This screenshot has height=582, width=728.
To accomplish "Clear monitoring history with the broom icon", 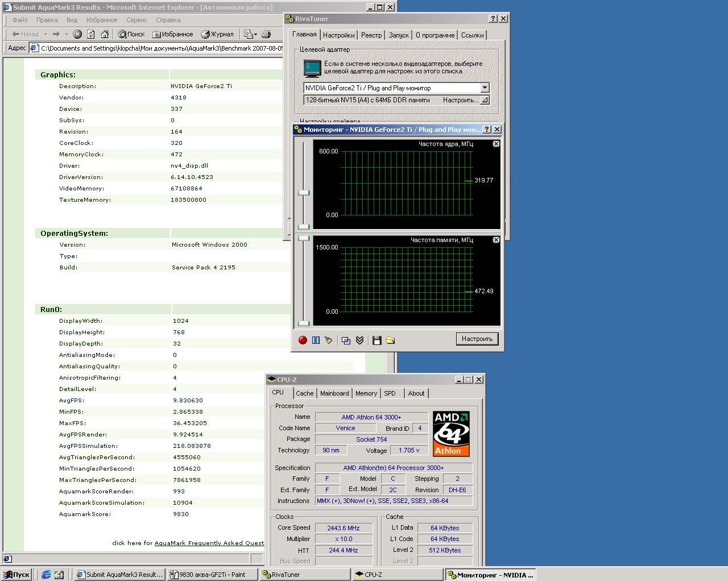I will 329,340.
